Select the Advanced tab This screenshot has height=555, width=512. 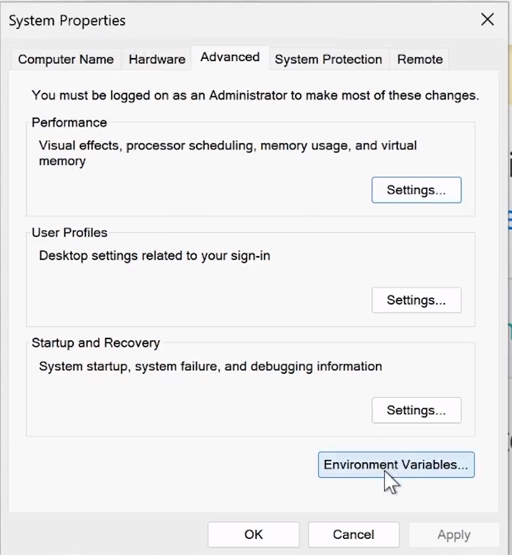(x=230, y=57)
